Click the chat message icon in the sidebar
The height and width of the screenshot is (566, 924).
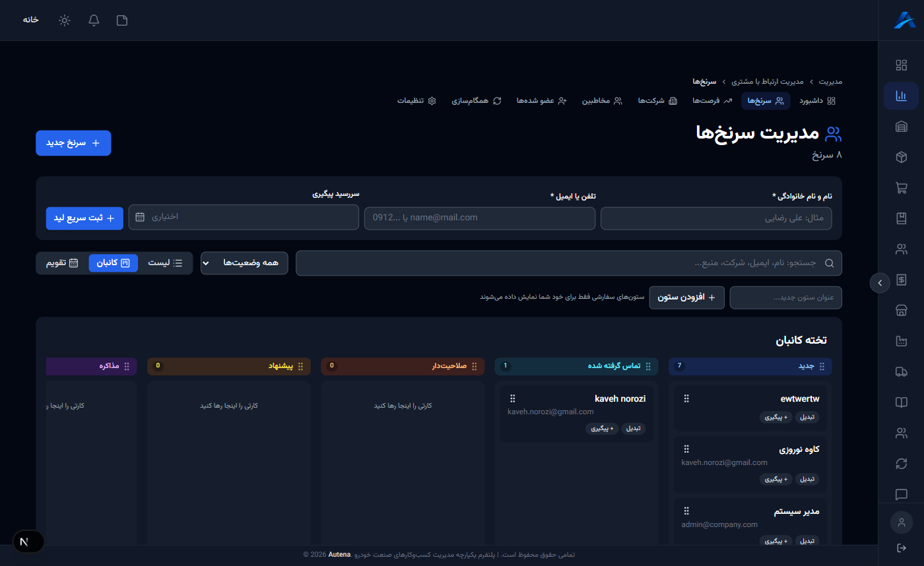901,495
